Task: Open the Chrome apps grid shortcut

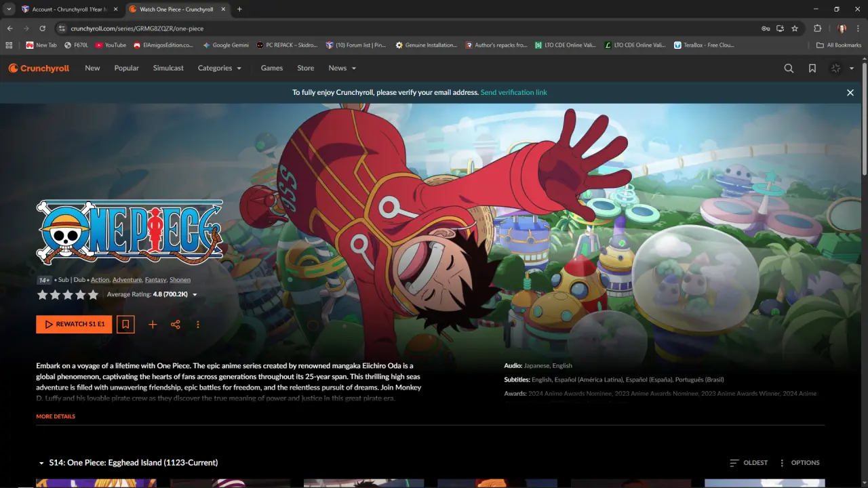Action: pos(9,45)
